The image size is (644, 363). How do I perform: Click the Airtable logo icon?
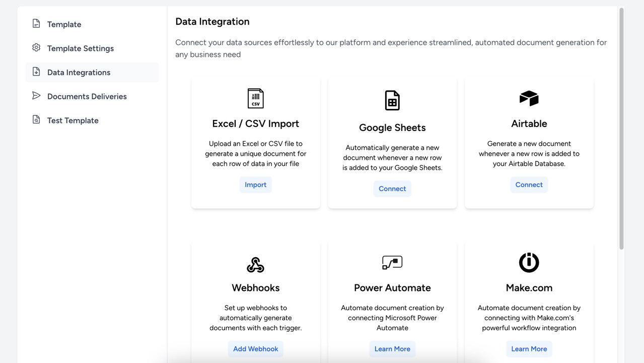pos(529,98)
